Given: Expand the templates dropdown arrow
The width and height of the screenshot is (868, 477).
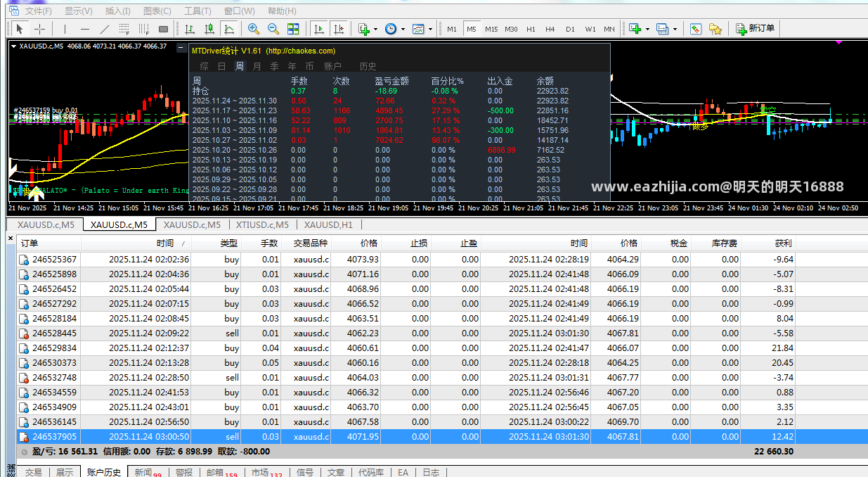Looking at the screenshot, I should [431, 30].
